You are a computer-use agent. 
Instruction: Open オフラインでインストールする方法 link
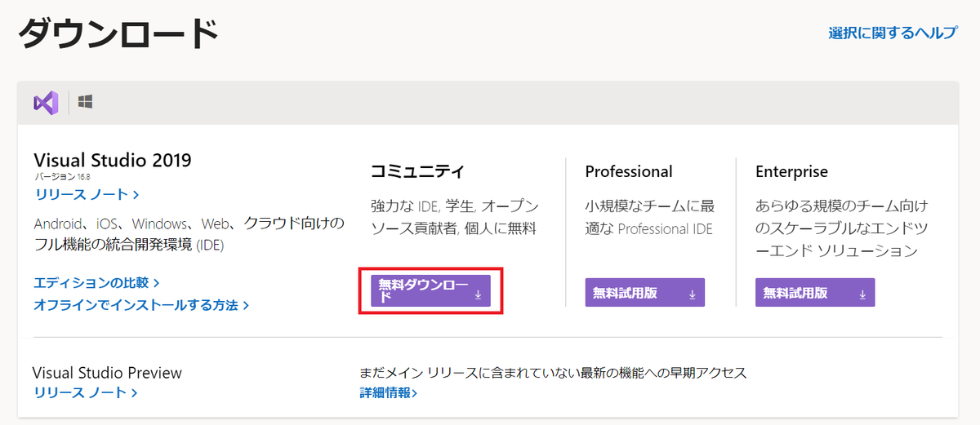141,305
